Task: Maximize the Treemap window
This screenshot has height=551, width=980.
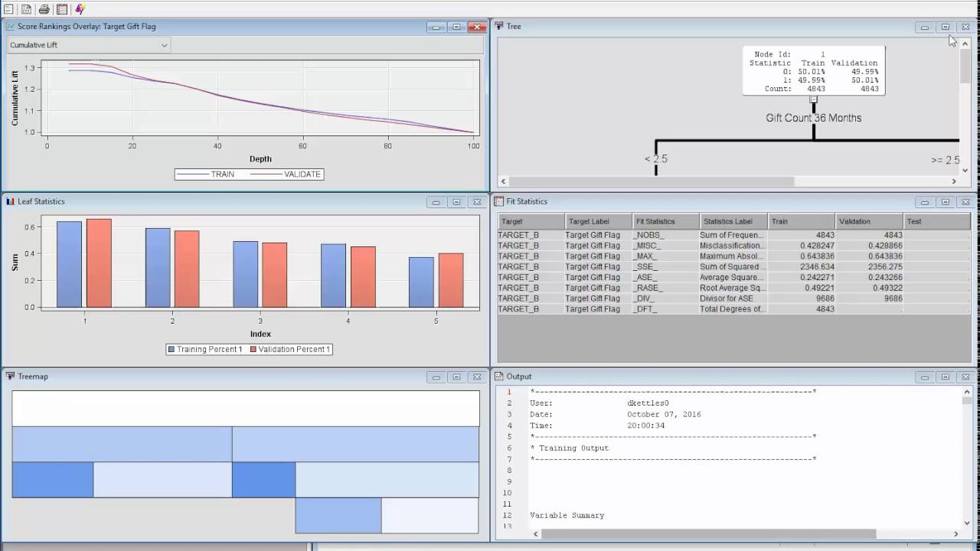Action: pos(457,377)
